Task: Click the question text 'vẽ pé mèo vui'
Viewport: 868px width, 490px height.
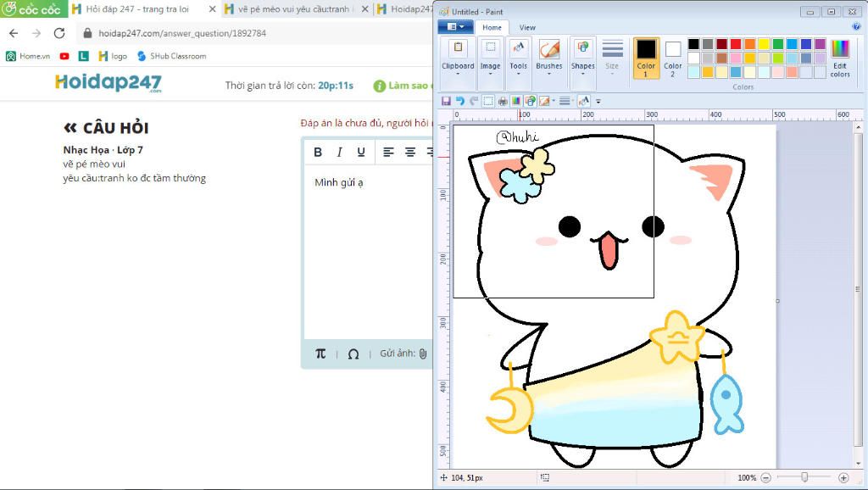Action: (x=94, y=164)
